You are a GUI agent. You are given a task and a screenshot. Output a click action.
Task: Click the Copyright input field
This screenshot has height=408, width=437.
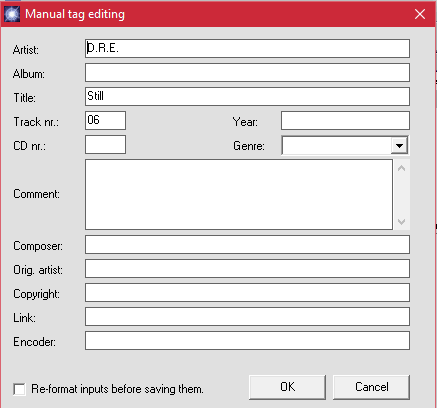point(247,293)
